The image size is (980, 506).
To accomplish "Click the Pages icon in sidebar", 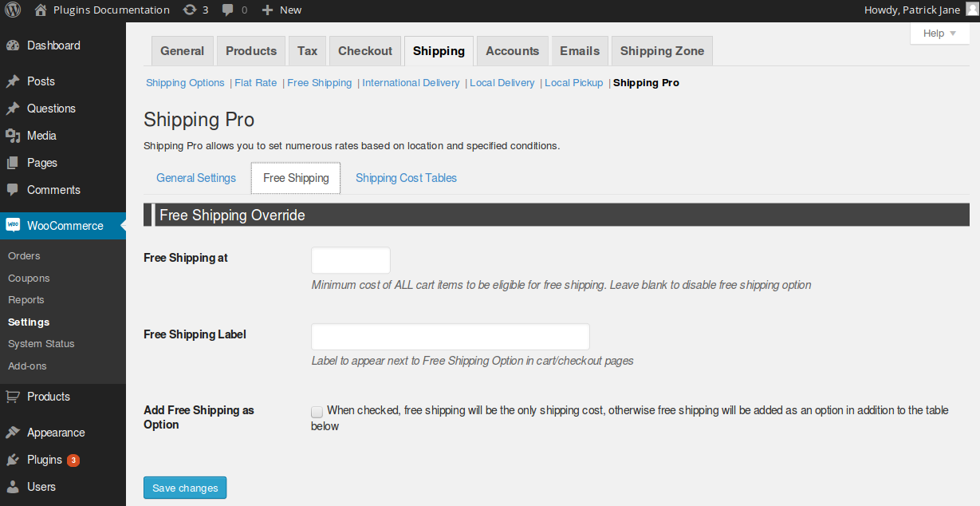I will 13,163.
